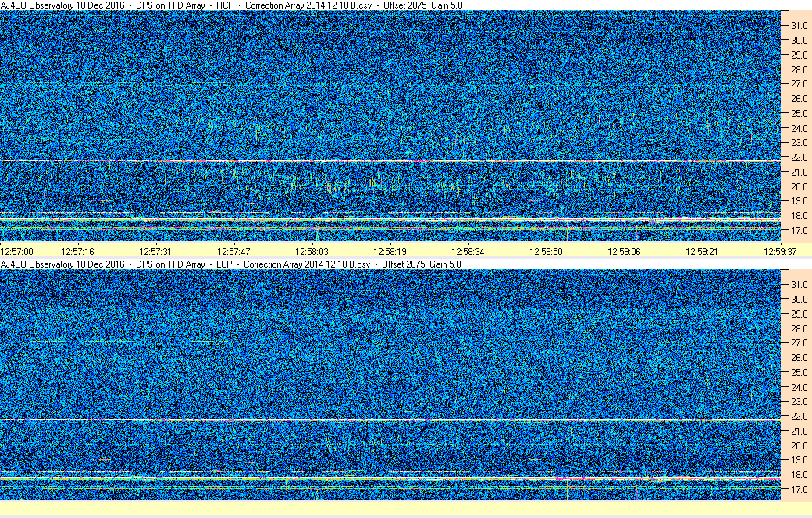Pick the 12:58:34 time tick label
The image size is (812, 518).
pyautogui.click(x=468, y=252)
